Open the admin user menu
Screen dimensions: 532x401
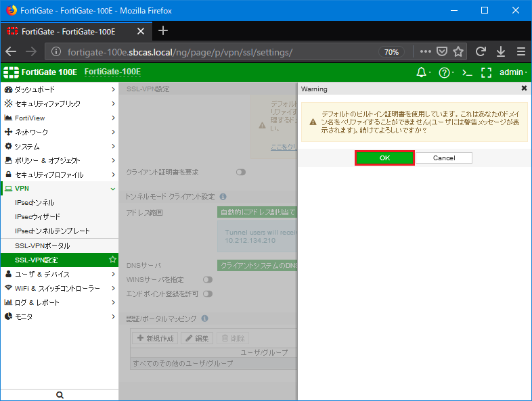click(x=512, y=72)
